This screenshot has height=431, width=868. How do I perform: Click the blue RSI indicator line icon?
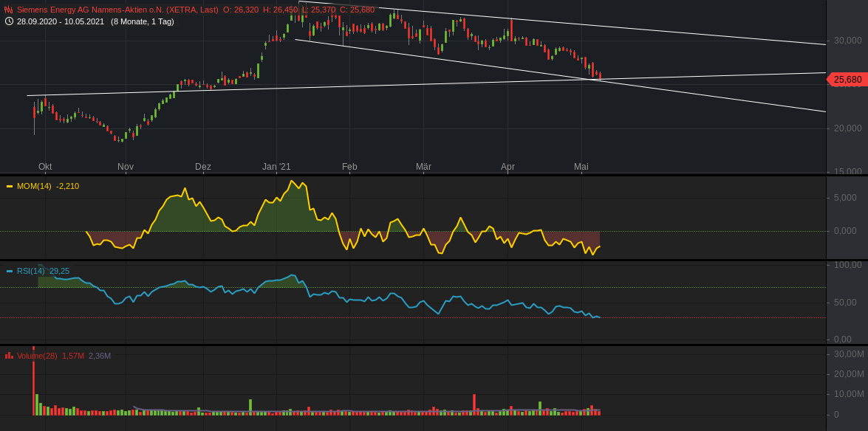(x=10, y=271)
